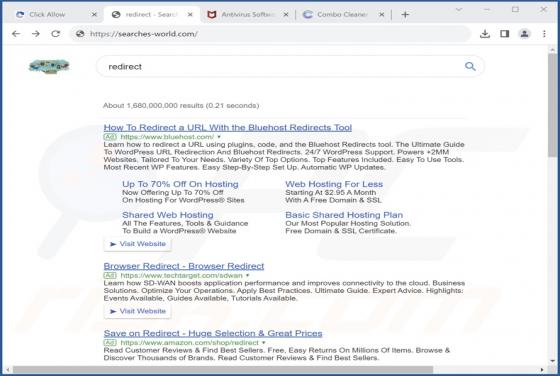Close the Combo Cleaner tab

381,15
